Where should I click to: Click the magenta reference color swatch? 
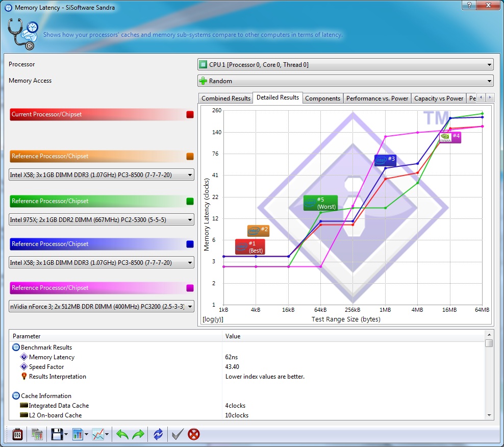click(x=190, y=288)
